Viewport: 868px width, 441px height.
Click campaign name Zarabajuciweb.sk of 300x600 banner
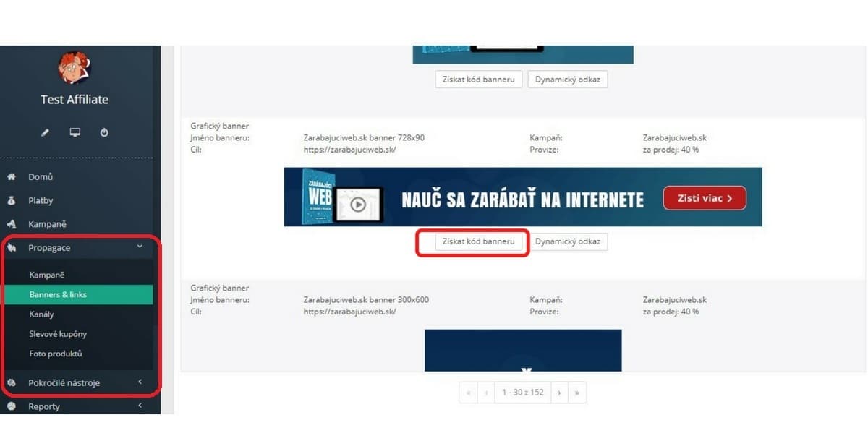point(675,299)
